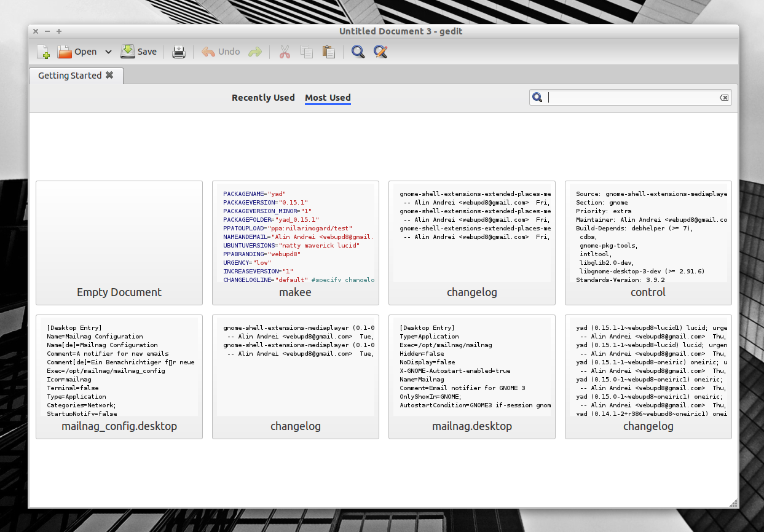This screenshot has width=764, height=532.
Task: Click the Cut scissors icon
Action: point(285,52)
